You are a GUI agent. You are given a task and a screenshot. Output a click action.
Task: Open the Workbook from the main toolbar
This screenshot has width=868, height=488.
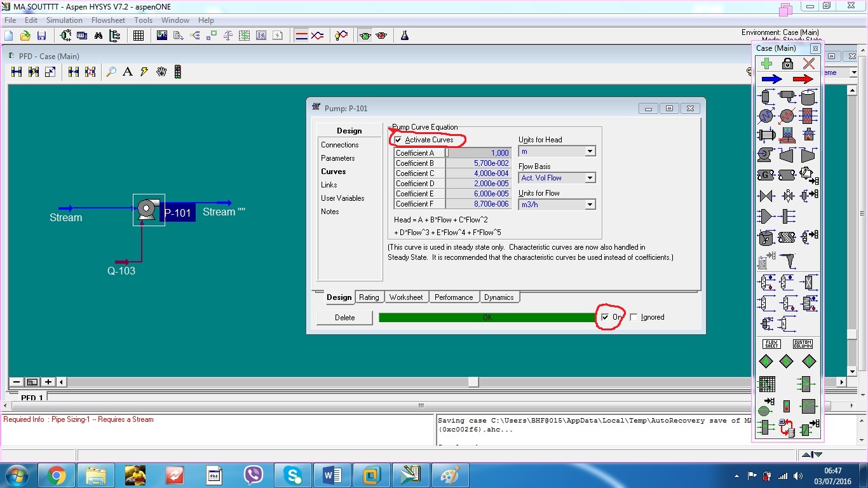(x=138, y=36)
